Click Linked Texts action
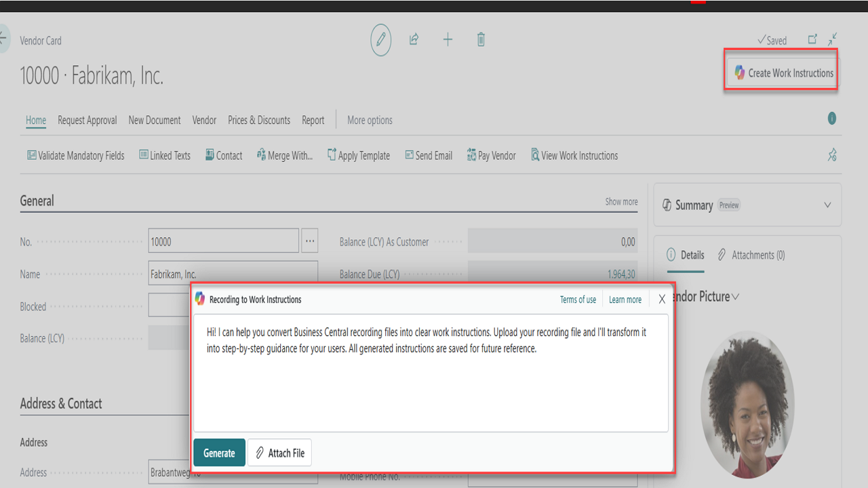The height and width of the screenshot is (488, 868). (x=165, y=155)
